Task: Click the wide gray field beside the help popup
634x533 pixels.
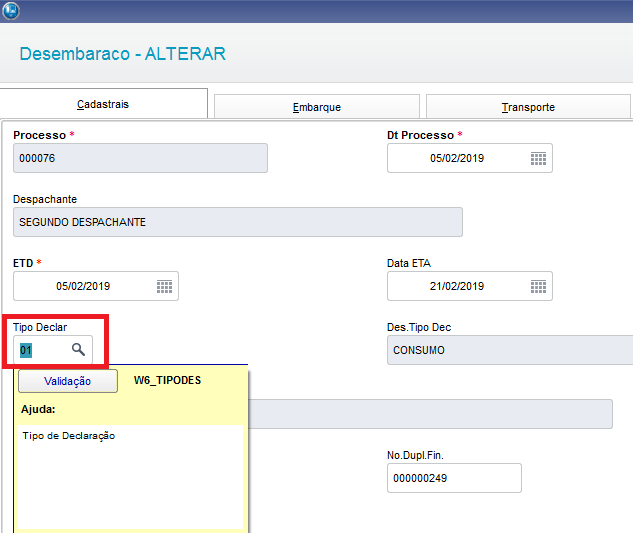Action: (431, 414)
